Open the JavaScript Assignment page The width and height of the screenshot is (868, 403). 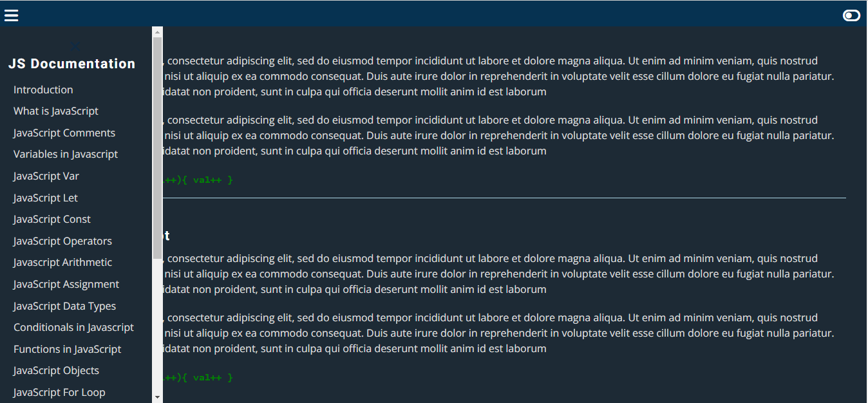[x=66, y=284]
